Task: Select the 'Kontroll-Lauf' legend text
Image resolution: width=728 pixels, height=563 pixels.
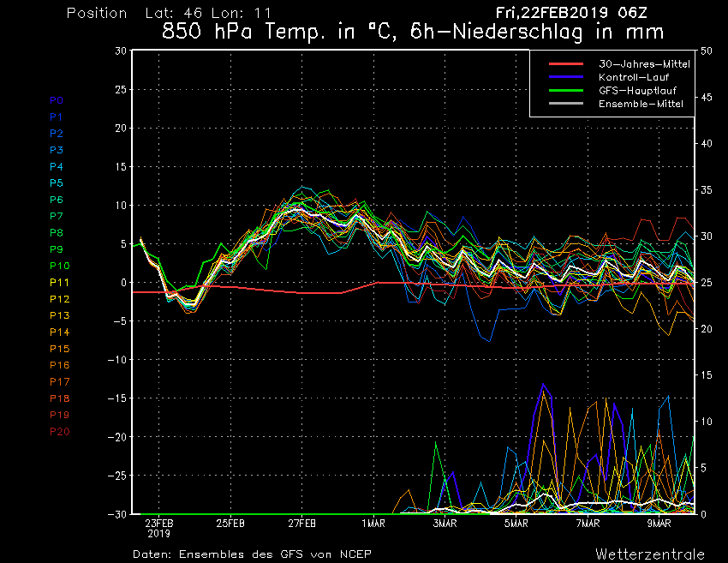Action: click(634, 77)
